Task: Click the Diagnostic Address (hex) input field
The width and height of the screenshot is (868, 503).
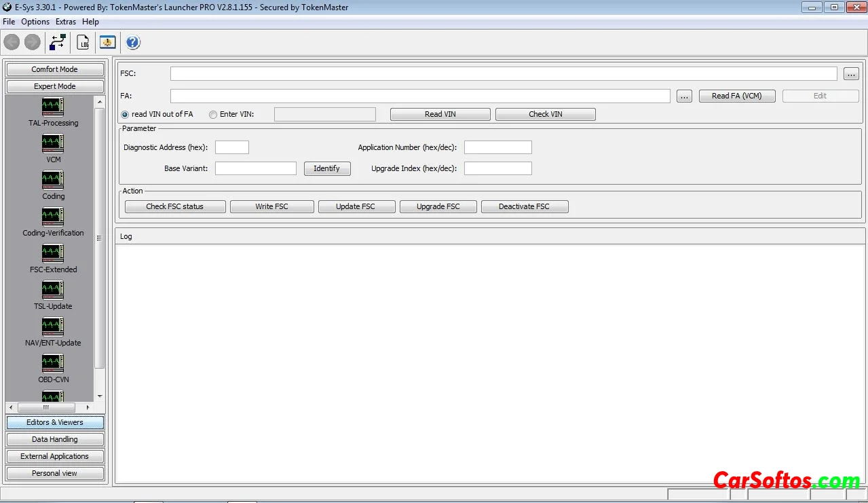Action: click(232, 147)
